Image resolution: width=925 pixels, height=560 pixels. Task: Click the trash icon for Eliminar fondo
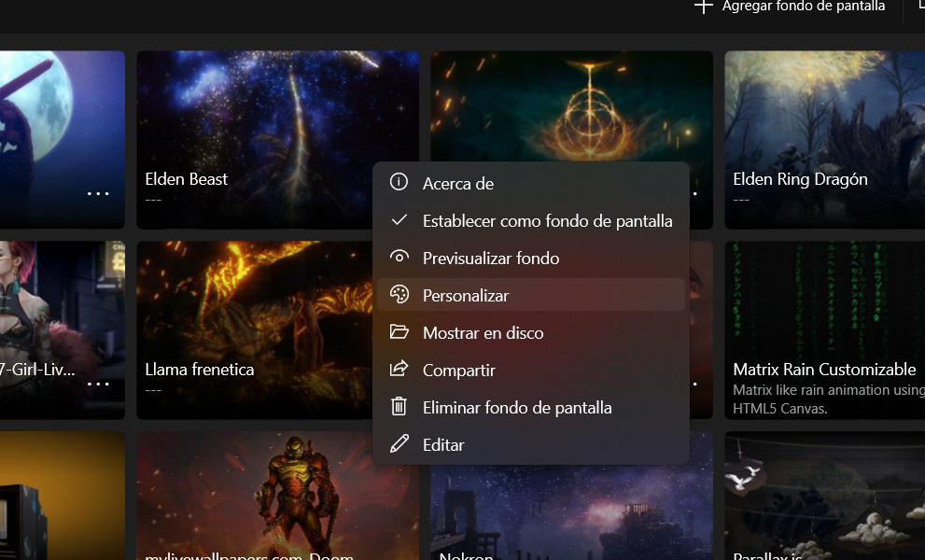399,407
